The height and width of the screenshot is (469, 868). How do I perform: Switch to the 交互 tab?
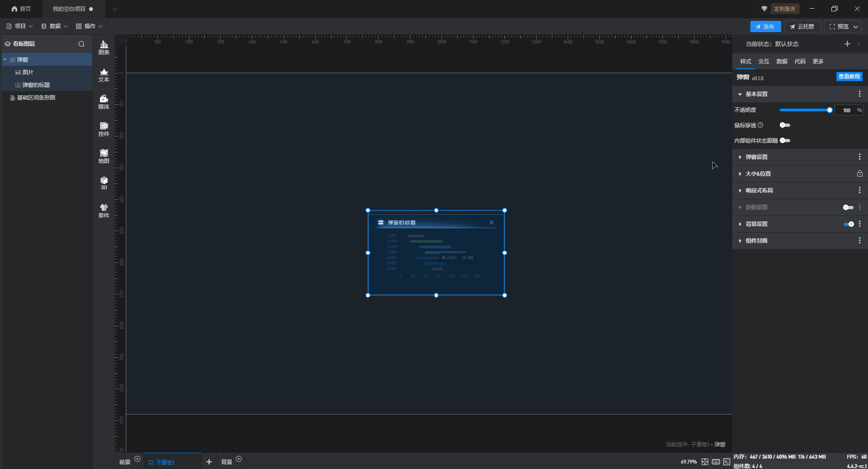click(763, 62)
